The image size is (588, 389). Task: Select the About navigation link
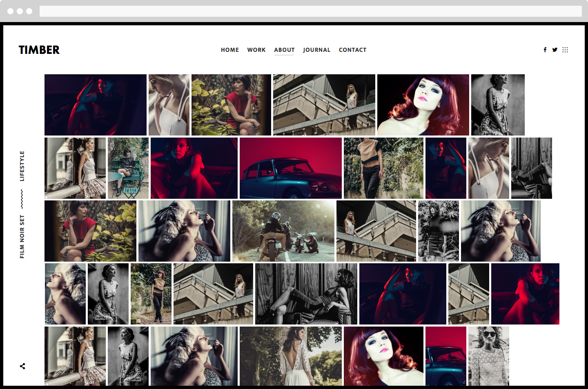pos(284,50)
